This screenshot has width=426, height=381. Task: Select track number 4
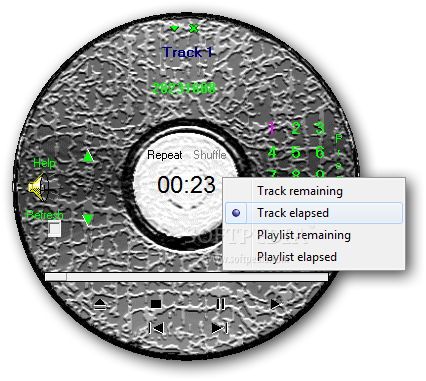tap(272, 152)
